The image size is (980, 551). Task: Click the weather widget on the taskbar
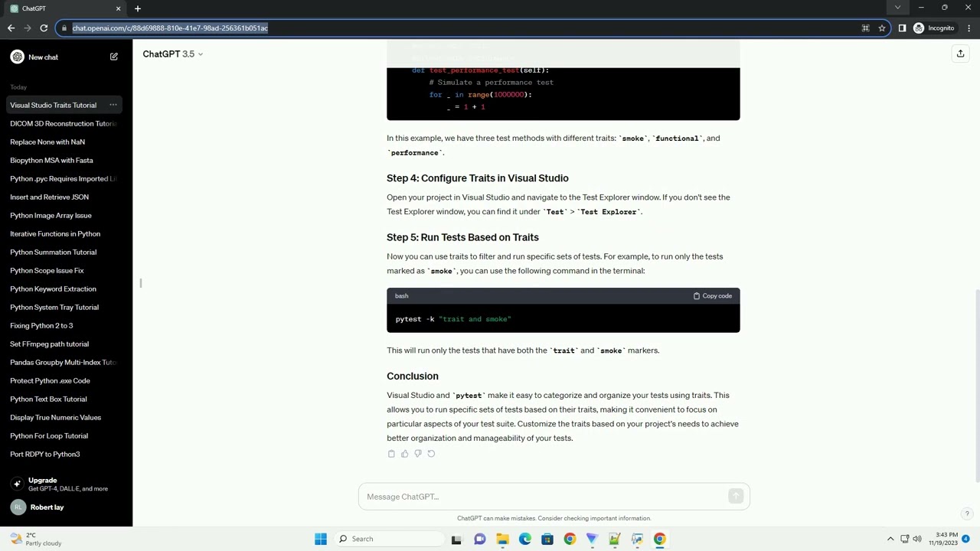(34, 539)
